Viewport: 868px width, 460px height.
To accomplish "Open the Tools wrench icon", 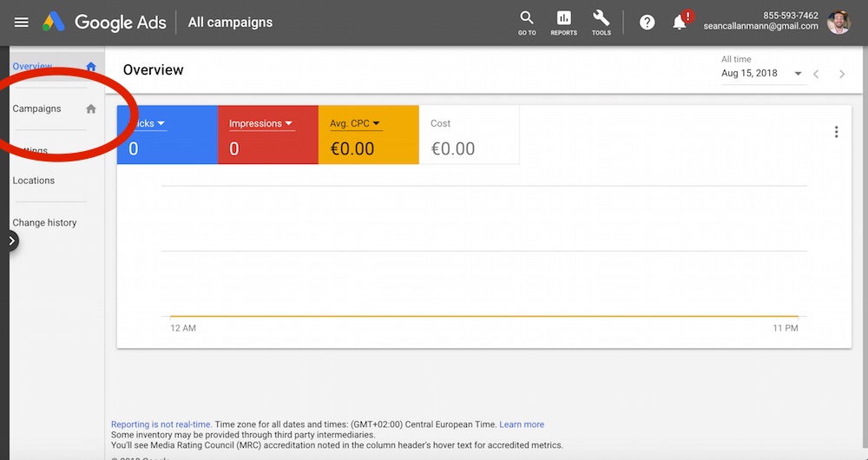I will click(x=602, y=23).
